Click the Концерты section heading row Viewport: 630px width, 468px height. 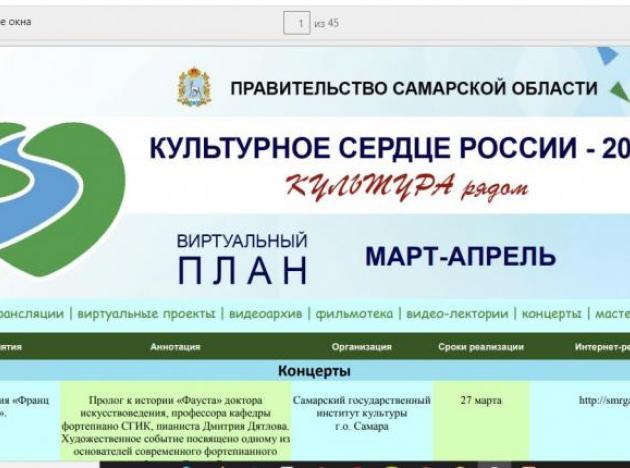coord(315,370)
